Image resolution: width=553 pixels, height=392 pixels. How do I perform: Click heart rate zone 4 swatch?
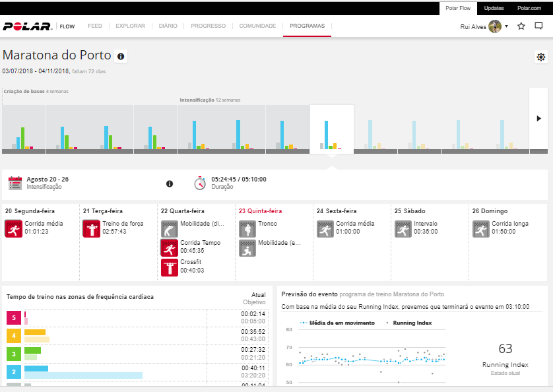click(x=14, y=335)
